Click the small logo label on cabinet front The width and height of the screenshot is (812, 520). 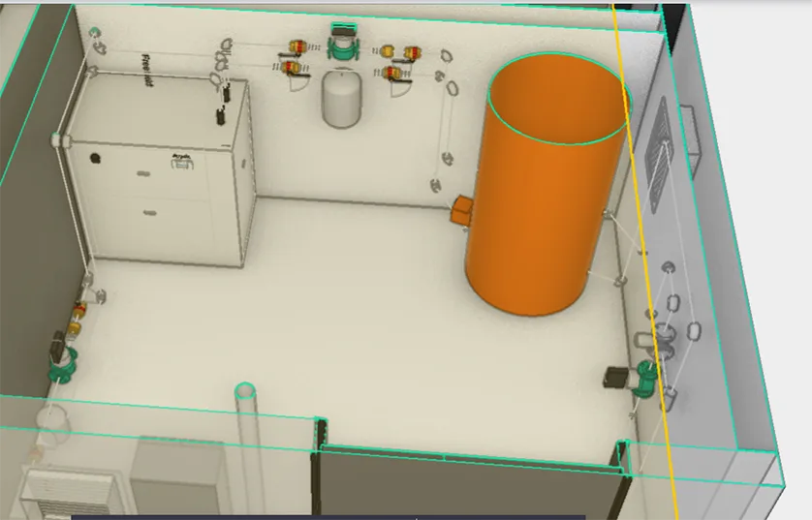(182, 161)
